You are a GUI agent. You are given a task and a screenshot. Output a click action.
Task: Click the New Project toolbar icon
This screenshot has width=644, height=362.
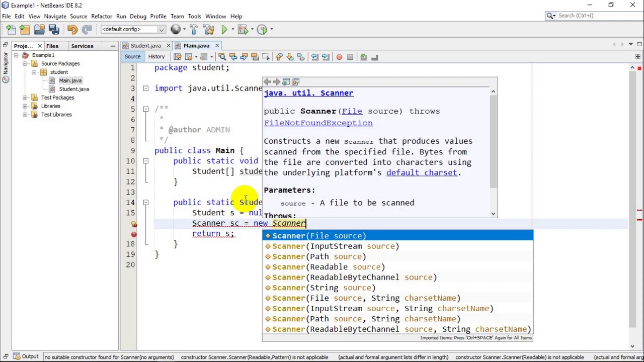click(25, 30)
